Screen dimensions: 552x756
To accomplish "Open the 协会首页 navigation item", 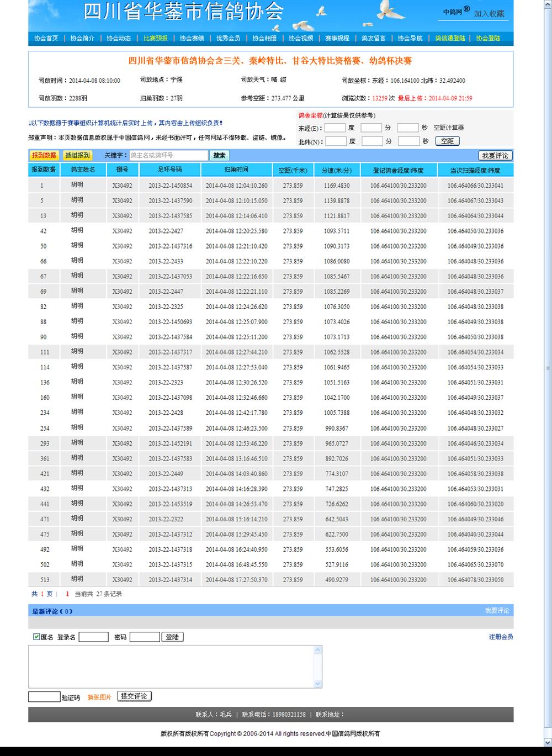I will click(46, 38).
